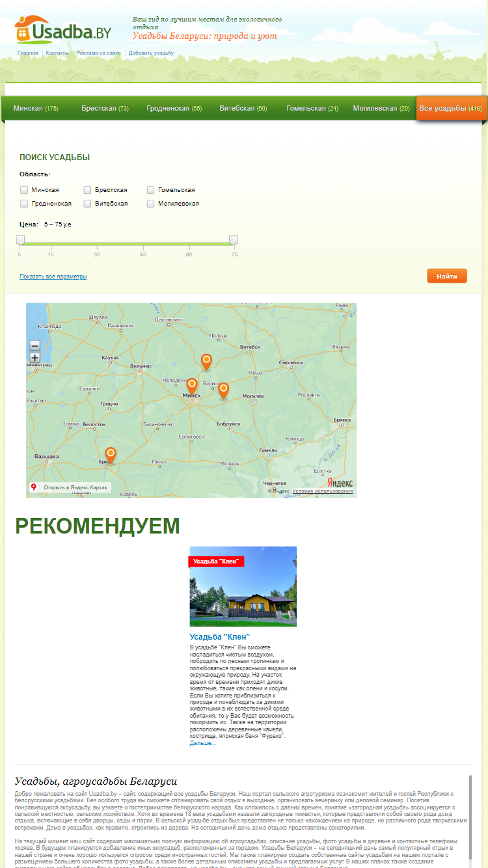Tick the Брестская region checkbox
Image resolution: width=488 pixels, height=868 pixels.
click(x=87, y=190)
